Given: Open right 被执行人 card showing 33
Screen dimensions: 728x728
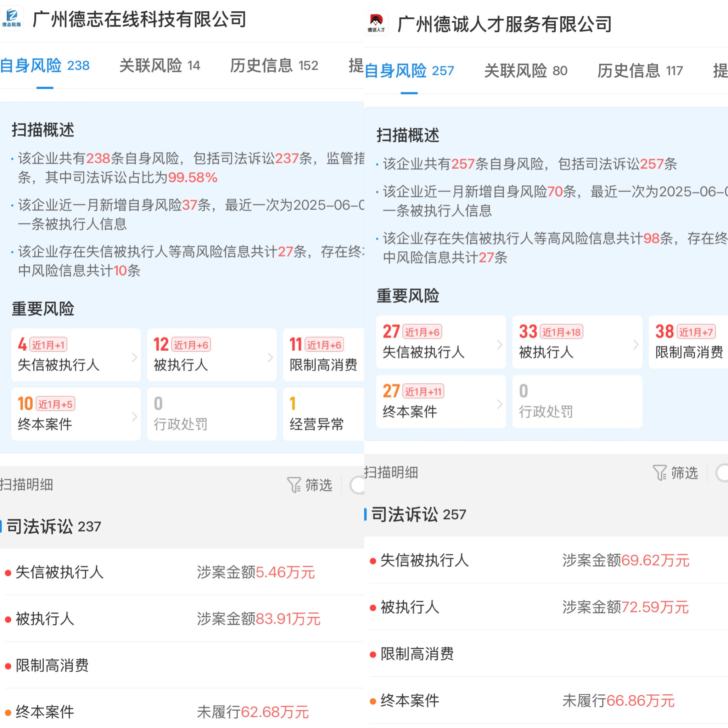Looking at the screenshot, I should click(577, 342).
